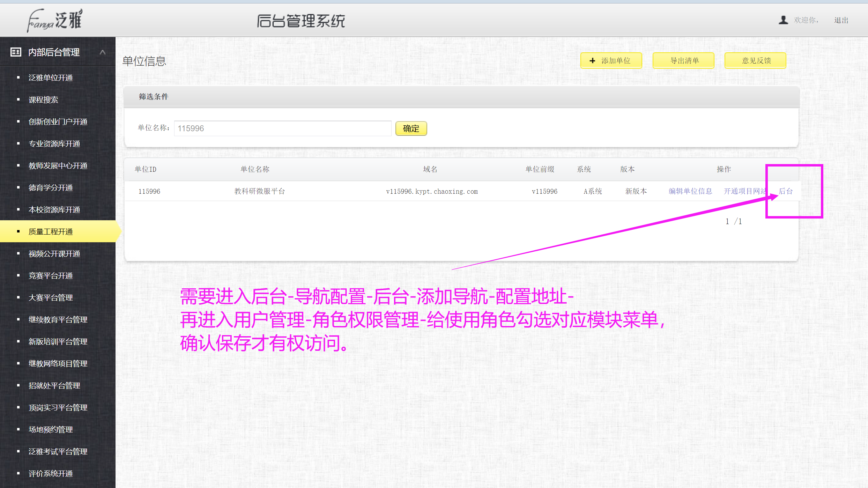Click the plus icon on 添加单位 button
The image size is (868, 488).
coord(592,60)
